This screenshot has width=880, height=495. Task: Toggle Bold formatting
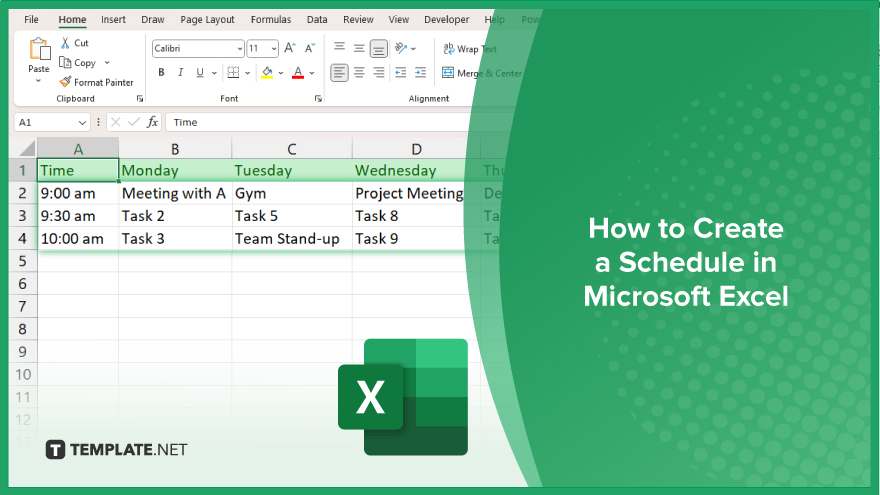(x=161, y=72)
